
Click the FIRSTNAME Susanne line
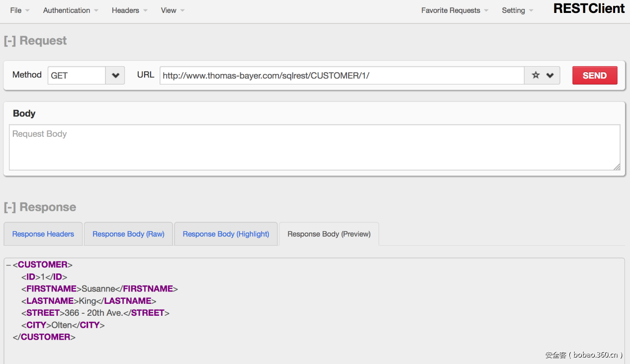coord(99,289)
